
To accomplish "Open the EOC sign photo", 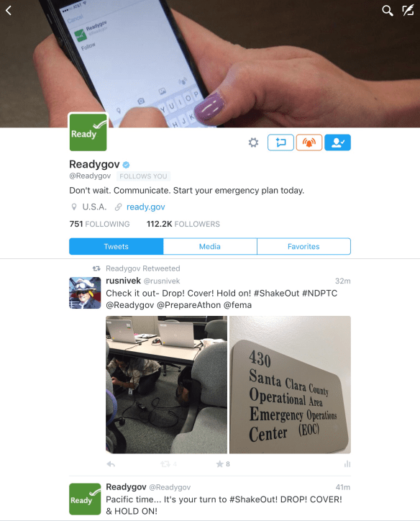I will 290,385.
